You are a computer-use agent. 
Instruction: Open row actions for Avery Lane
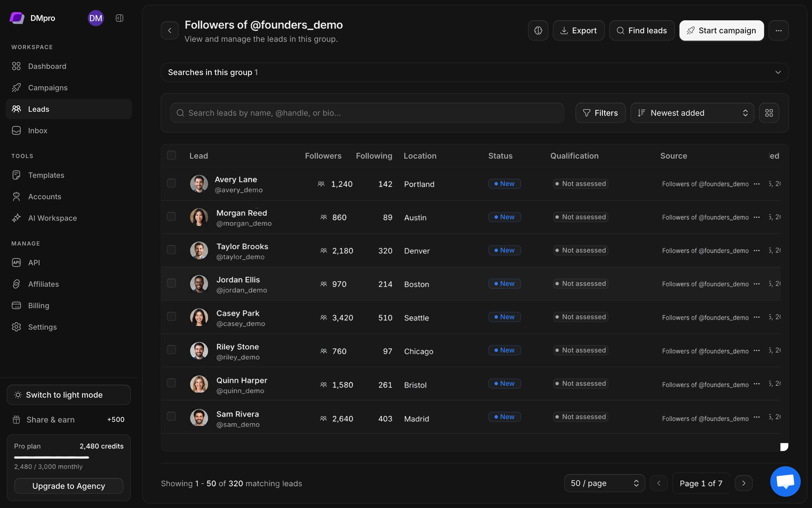click(757, 184)
